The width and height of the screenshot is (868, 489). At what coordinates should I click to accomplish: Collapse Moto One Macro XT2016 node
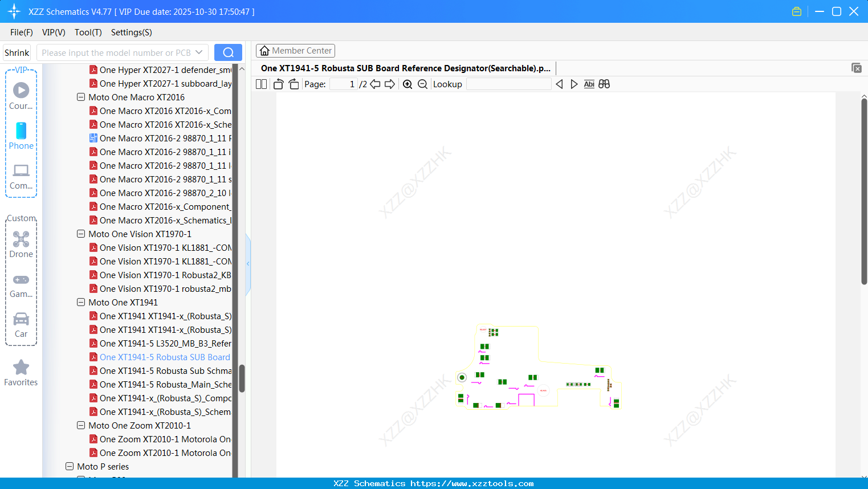point(81,97)
